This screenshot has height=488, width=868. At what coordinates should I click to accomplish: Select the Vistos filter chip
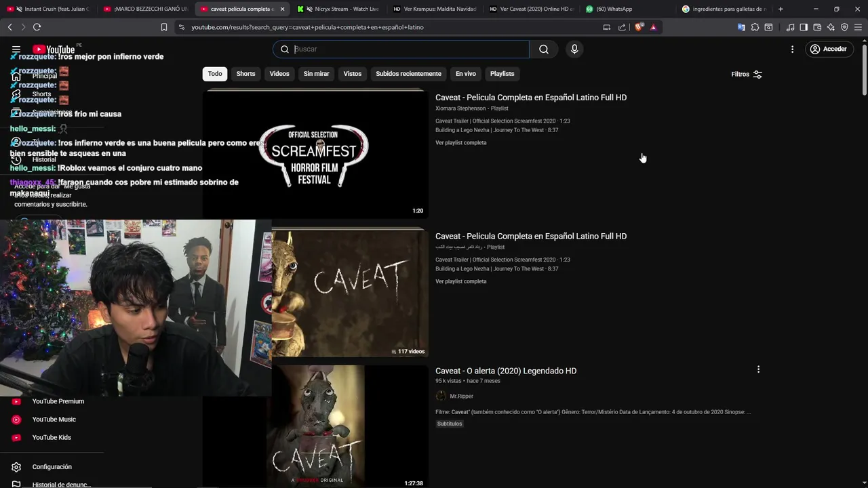(x=353, y=74)
